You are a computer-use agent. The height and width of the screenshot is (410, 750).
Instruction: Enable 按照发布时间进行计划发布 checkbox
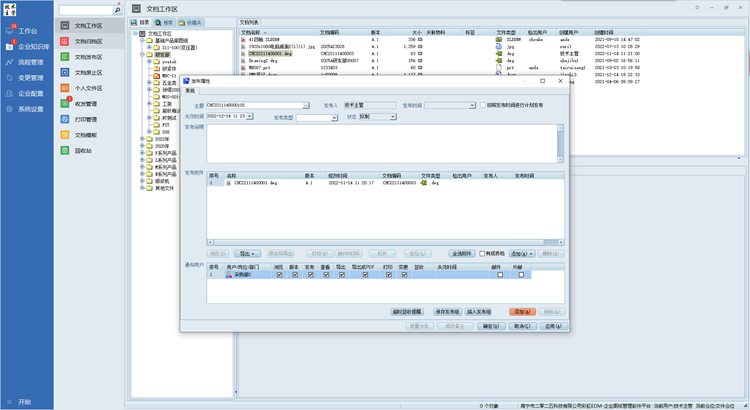(484, 104)
